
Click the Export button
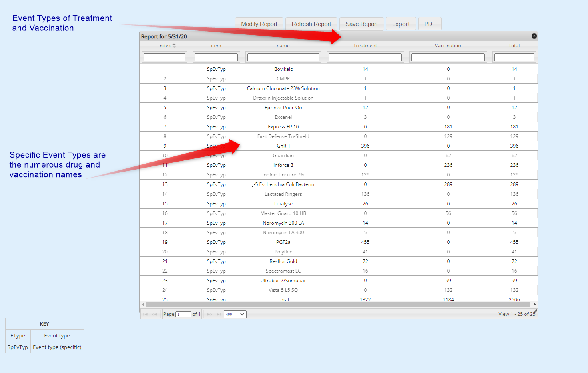click(401, 24)
